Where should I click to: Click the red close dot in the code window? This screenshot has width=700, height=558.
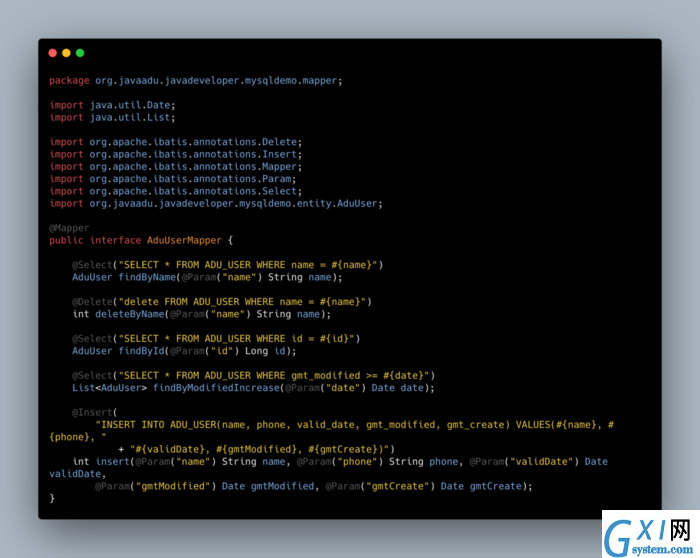(x=53, y=53)
